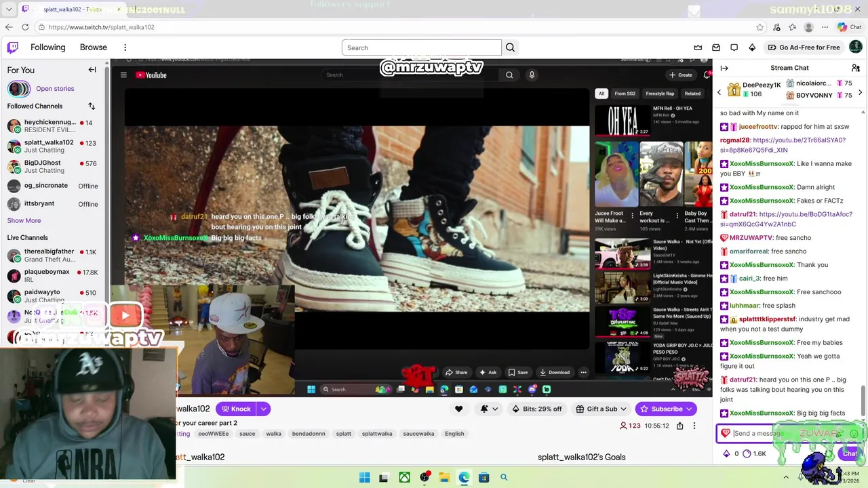Open og_sincronate offline channel

point(53,186)
